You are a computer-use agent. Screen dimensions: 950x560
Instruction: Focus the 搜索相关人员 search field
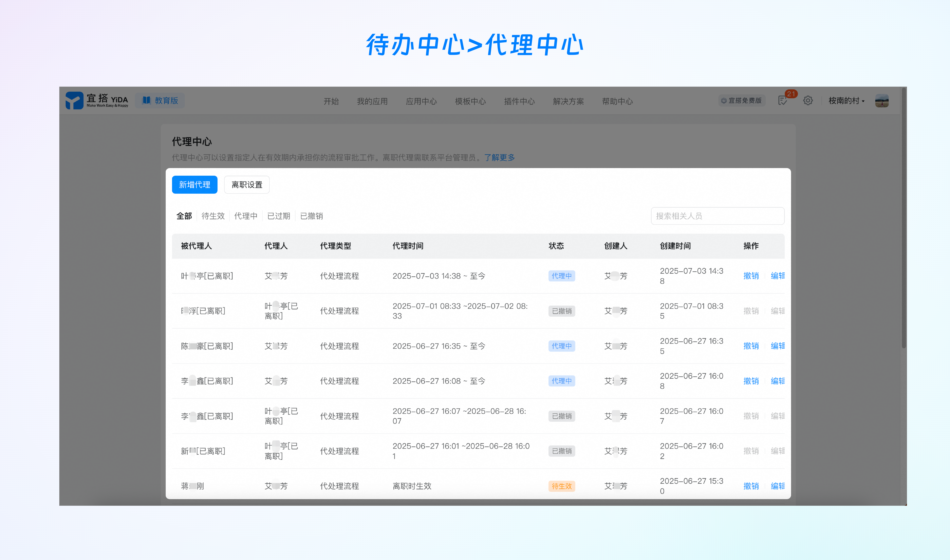[x=718, y=216]
